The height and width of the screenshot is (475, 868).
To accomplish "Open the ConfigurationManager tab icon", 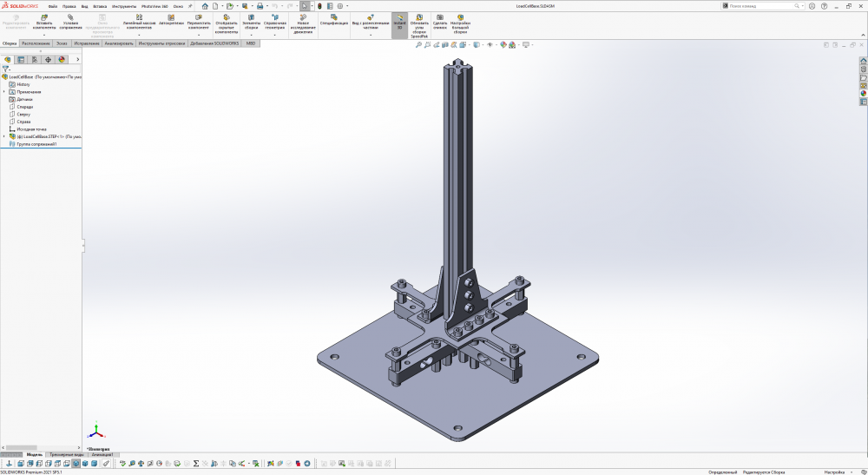I will pos(34,60).
